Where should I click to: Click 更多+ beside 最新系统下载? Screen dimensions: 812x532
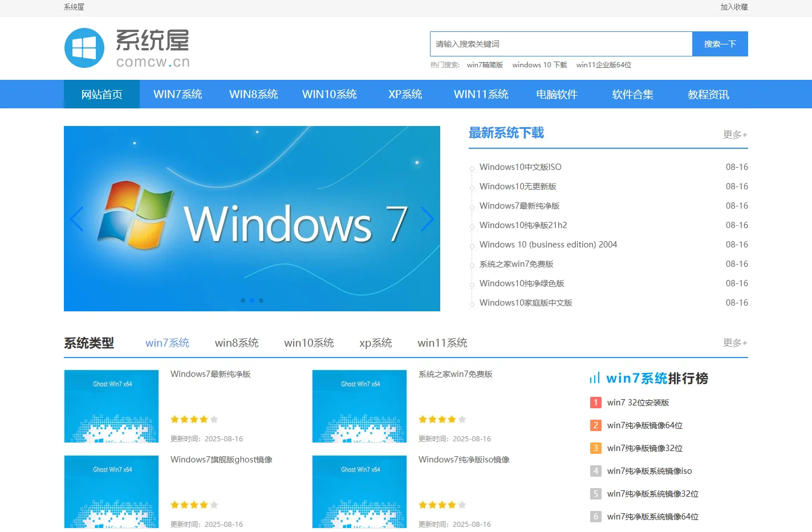735,135
